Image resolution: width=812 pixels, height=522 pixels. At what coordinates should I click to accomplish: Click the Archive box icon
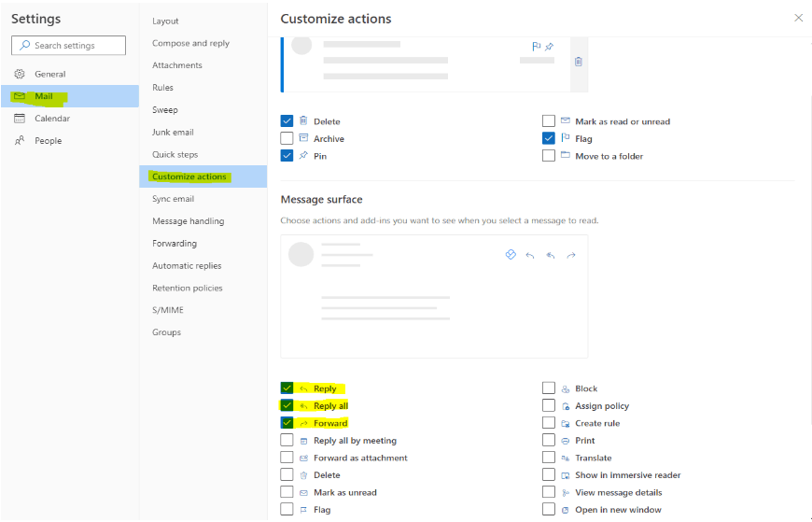(303, 138)
